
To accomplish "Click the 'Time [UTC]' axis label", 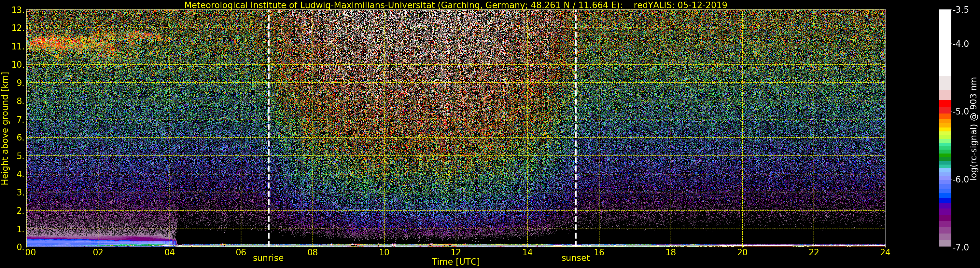I will pyautogui.click(x=455, y=262).
